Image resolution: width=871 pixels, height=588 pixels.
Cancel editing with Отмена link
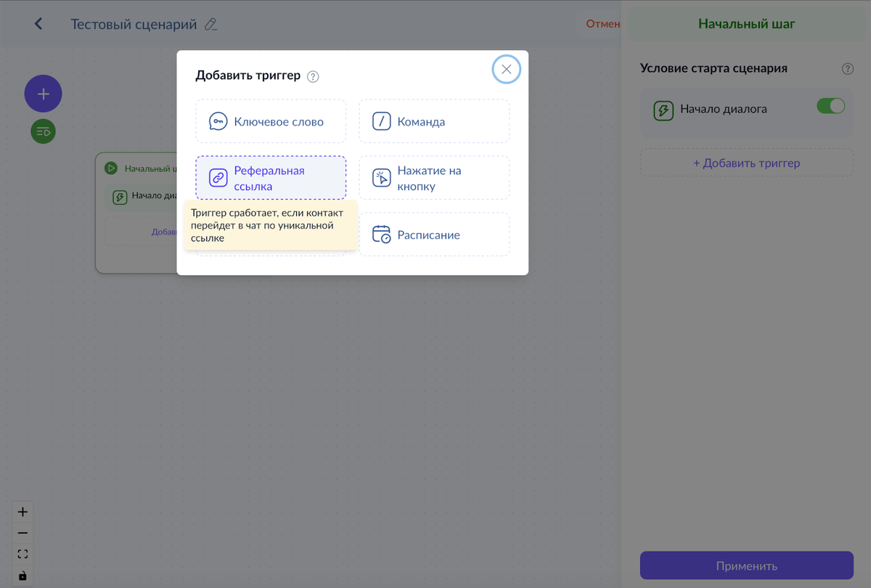[x=603, y=24]
